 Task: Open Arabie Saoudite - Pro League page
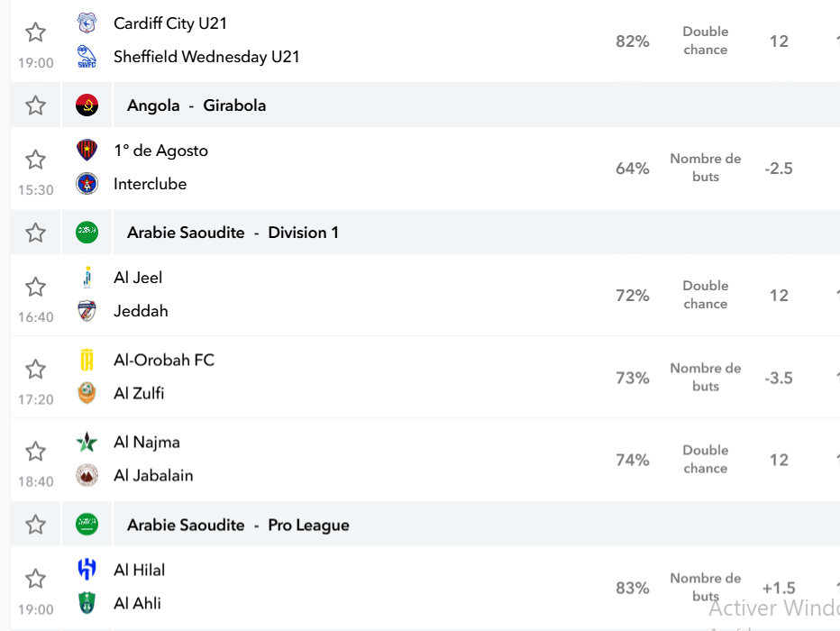tap(238, 525)
